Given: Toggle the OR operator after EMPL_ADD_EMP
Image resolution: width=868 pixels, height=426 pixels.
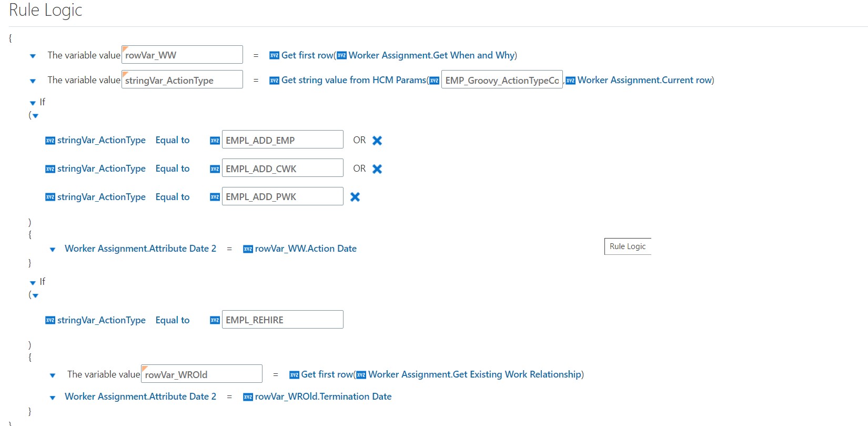Looking at the screenshot, I should coord(359,140).
